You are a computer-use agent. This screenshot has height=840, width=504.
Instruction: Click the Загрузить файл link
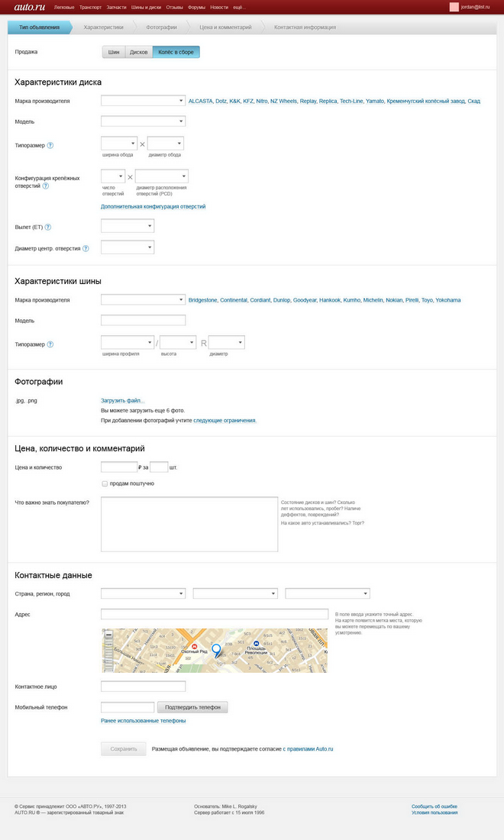[123, 401]
